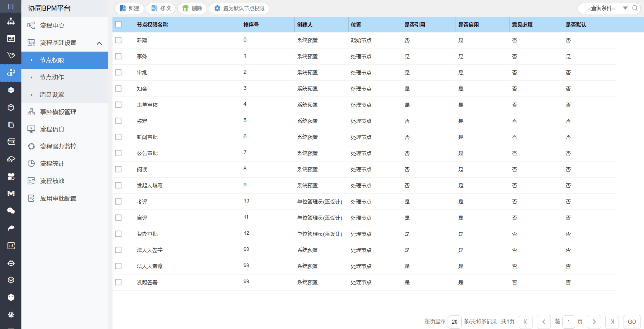This screenshot has width=644, height=329.
Task: Tick the checkbox beside 核定
Action: click(x=118, y=121)
